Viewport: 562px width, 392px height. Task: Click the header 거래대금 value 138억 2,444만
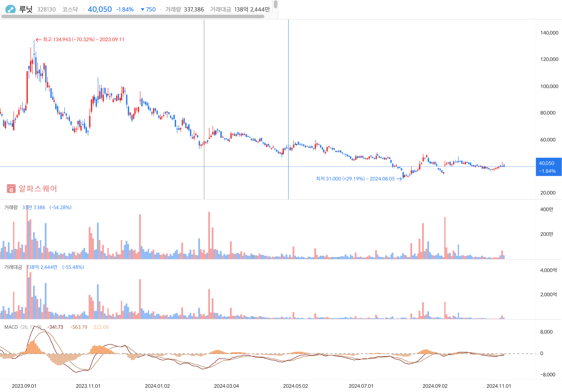pos(252,10)
